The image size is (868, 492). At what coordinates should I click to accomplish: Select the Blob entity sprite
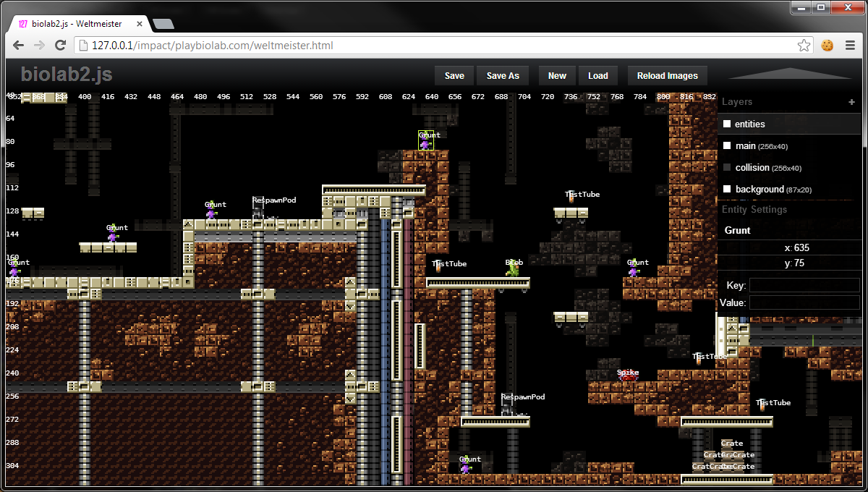point(513,271)
